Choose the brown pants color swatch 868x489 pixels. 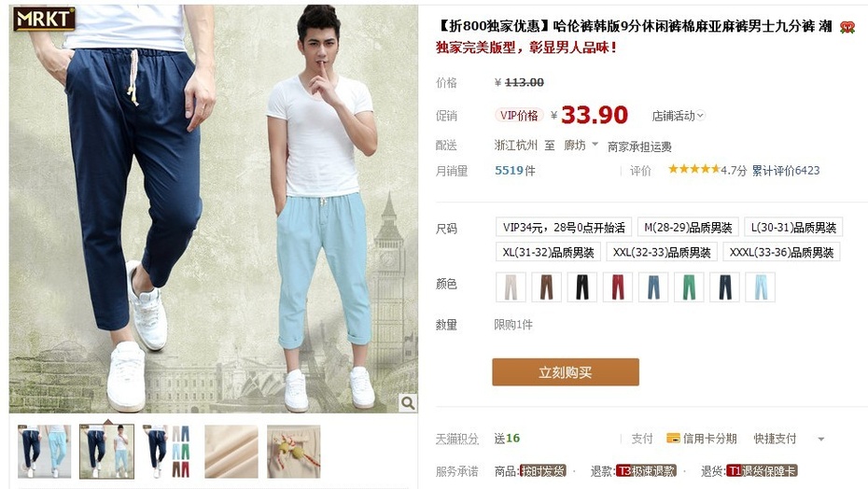point(546,286)
